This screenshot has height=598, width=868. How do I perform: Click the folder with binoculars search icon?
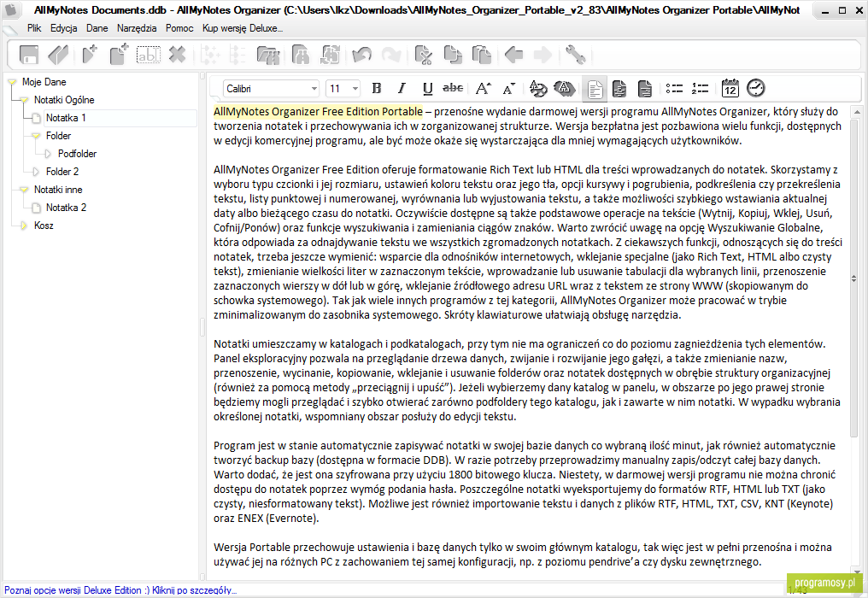coord(268,55)
